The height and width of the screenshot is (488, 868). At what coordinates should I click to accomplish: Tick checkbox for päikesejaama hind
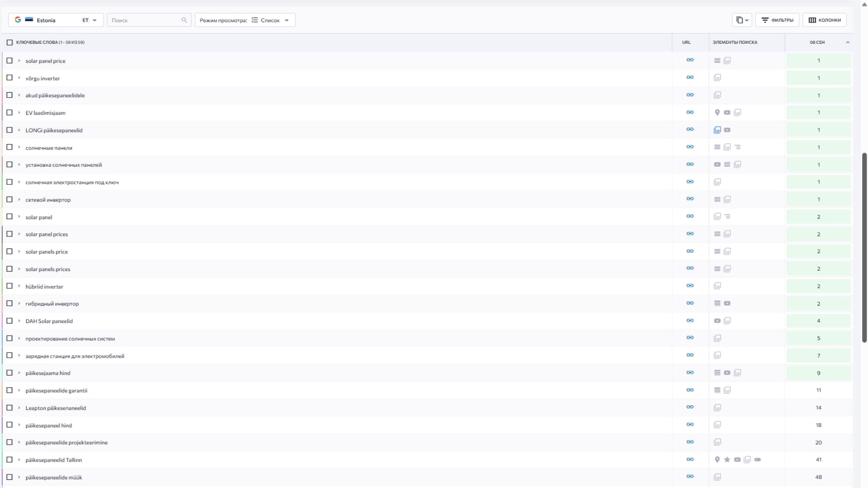click(9, 373)
